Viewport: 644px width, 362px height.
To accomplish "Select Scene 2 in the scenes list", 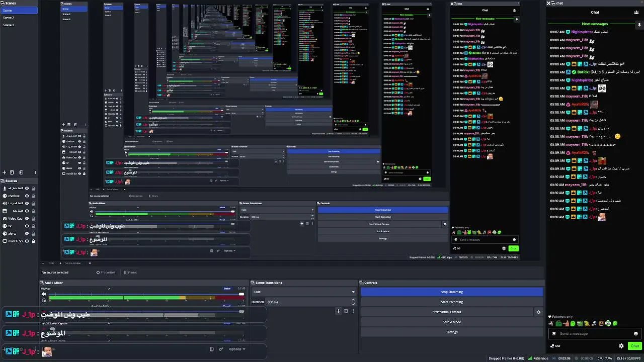I will coord(9,18).
